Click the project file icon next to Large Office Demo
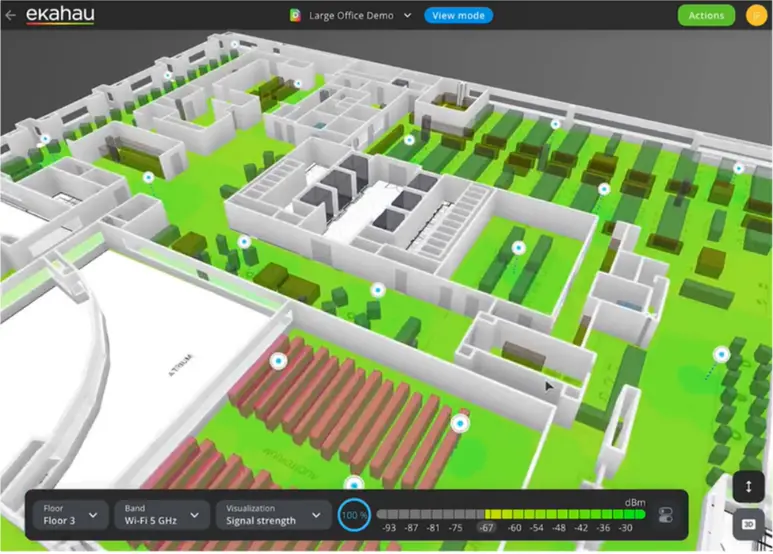 [295, 16]
